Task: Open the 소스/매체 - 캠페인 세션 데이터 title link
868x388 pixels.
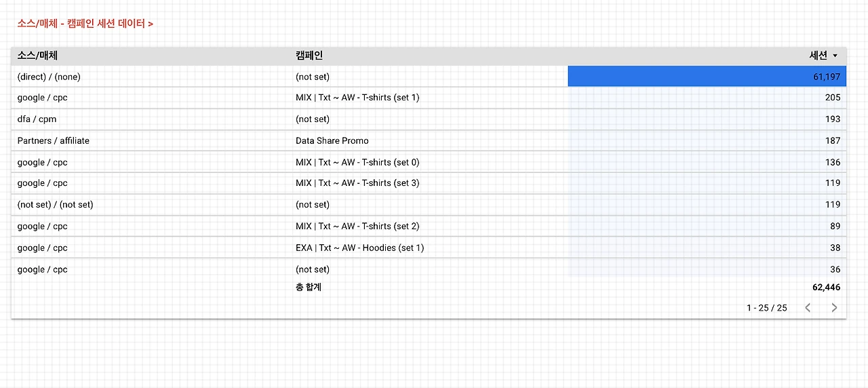Action: pos(85,24)
